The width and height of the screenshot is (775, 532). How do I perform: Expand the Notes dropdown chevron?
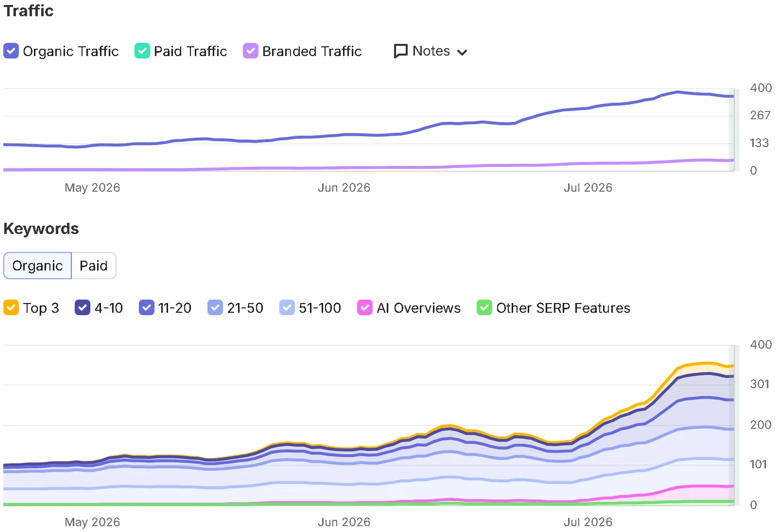pyautogui.click(x=462, y=52)
